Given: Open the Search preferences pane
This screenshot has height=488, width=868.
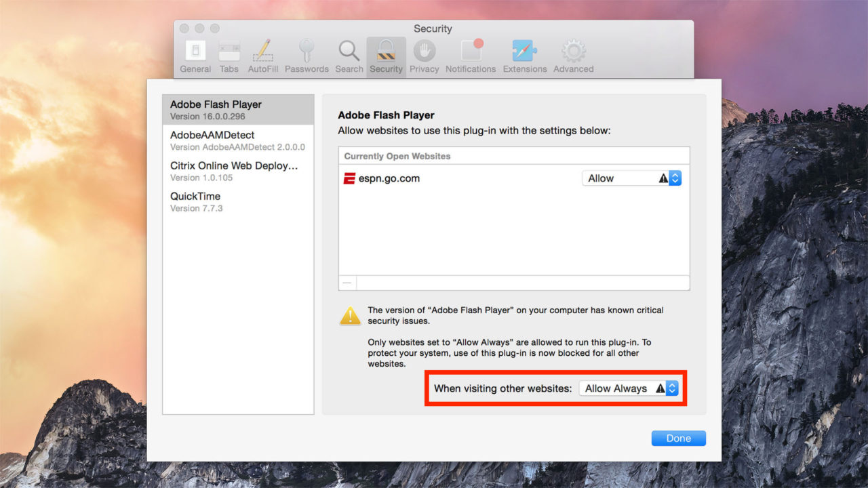Looking at the screenshot, I should click(349, 57).
